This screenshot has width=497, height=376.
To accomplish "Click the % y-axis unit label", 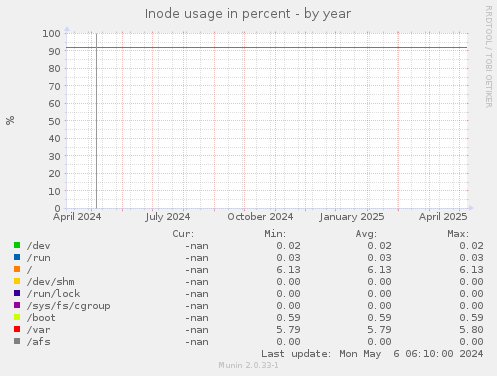I will 10,120.
